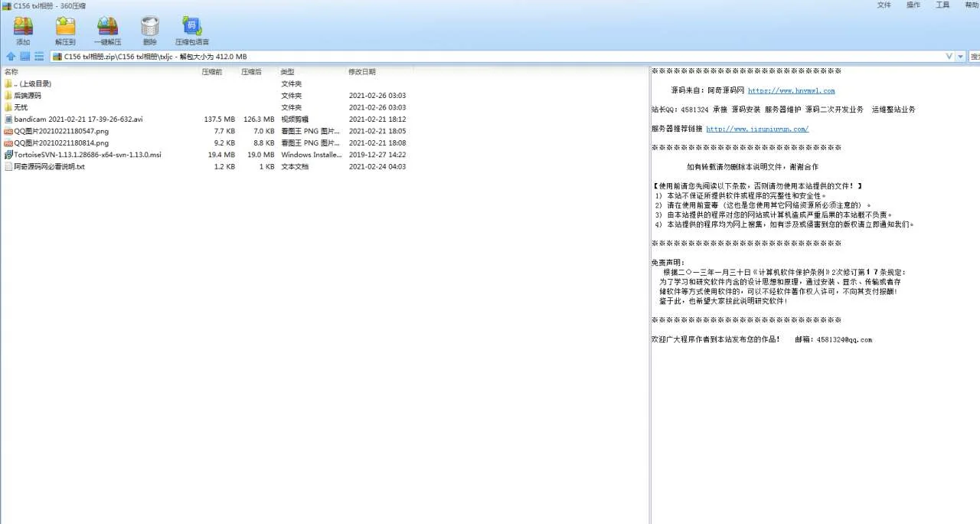Sort files by 名称 column header
The height and width of the screenshot is (524, 980).
[11, 72]
